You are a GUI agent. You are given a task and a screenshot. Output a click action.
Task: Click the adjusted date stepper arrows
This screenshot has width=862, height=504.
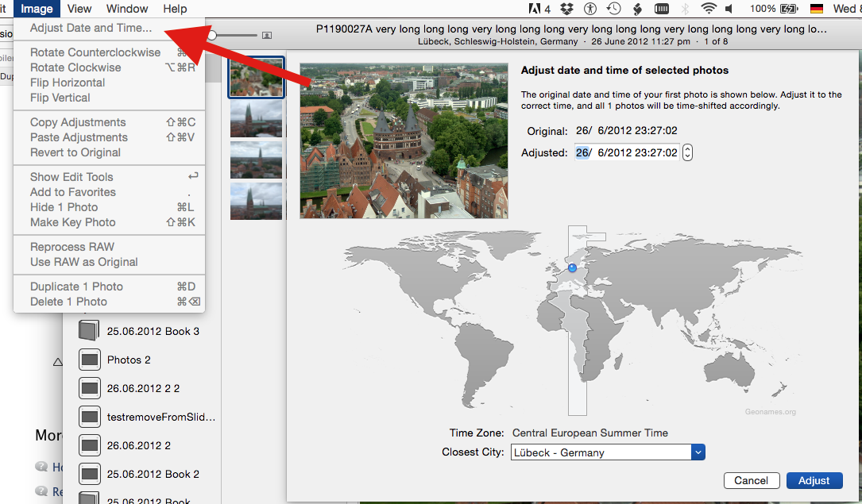click(687, 152)
